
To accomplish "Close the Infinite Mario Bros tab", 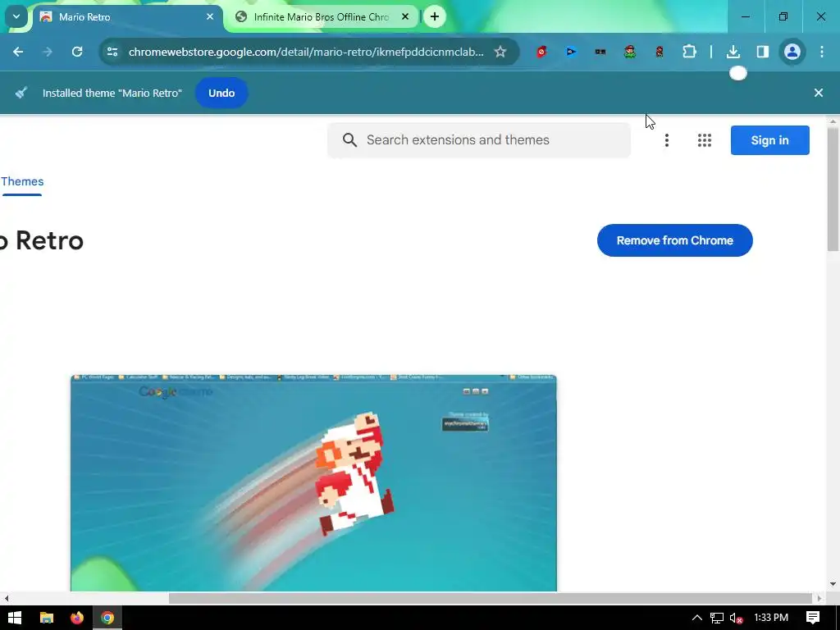I will tap(405, 16).
